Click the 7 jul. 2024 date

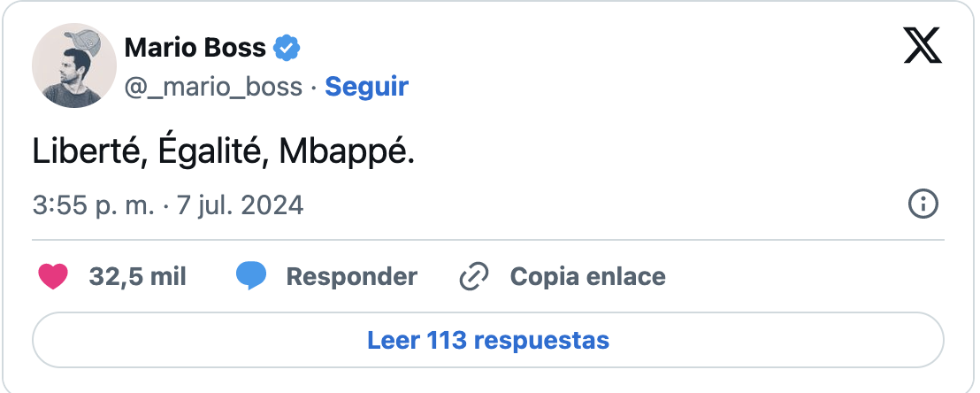pyautogui.click(x=238, y=206)
